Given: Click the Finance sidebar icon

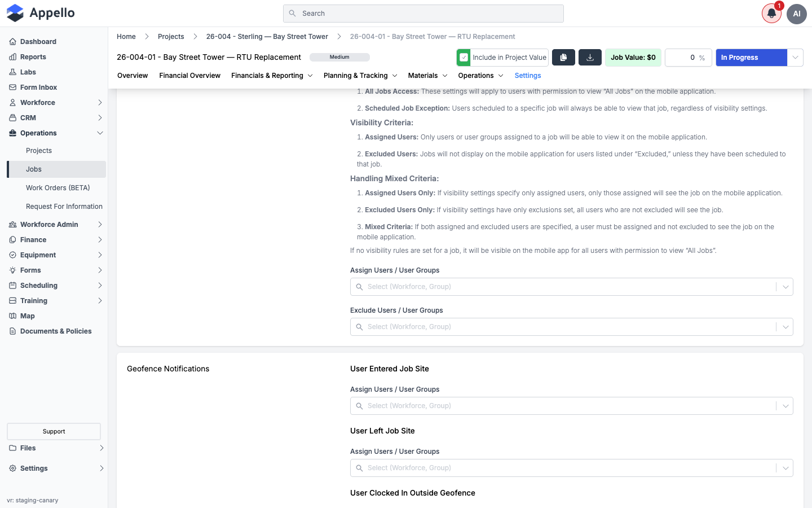Looking at the screenshot, I should (12, 240).
